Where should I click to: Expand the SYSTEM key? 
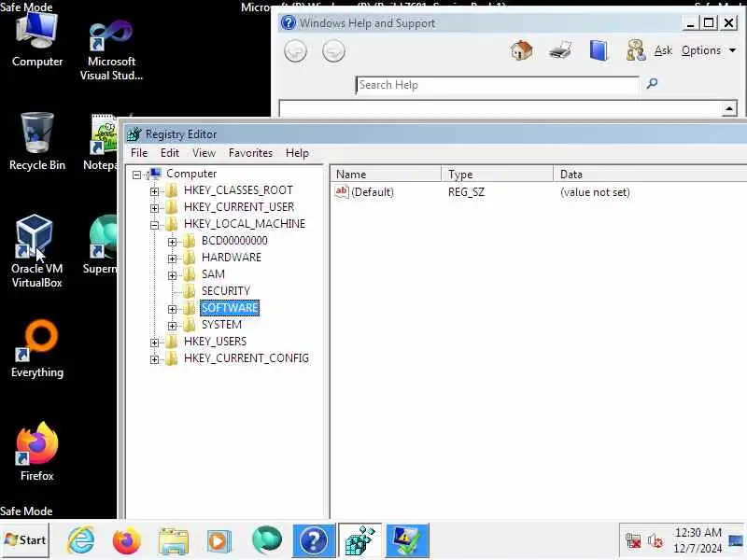tap(172, 326)
